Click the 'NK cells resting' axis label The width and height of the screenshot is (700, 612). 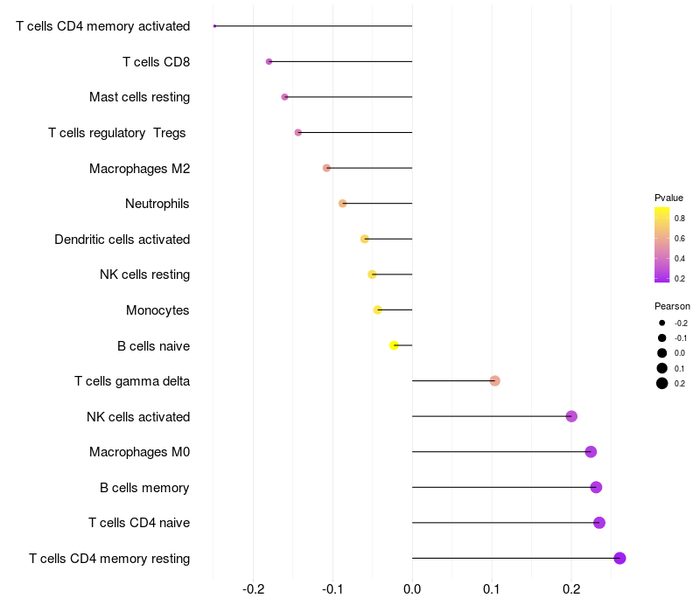(x=144, y=275)
